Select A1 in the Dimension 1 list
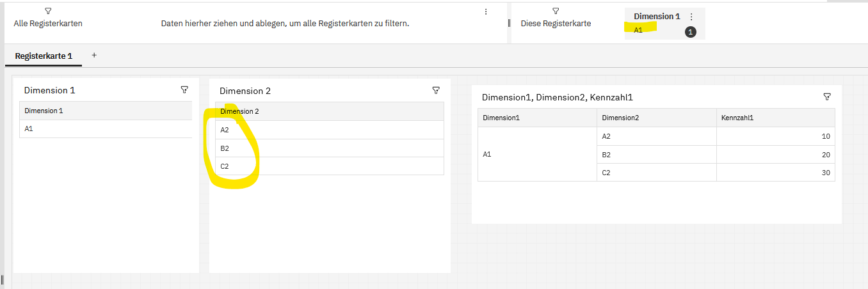The height and width of the screenshot is (289, 868). click(x=29, y=129)
